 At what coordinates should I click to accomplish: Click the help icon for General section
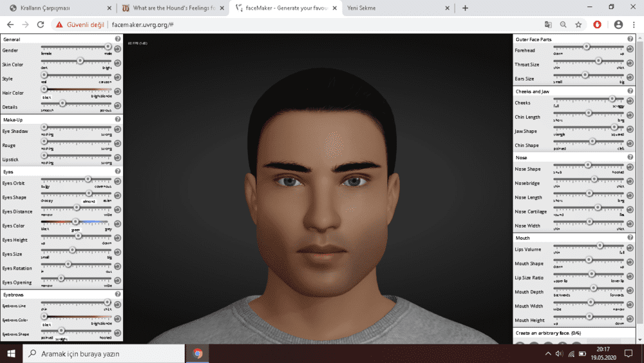coord(118,39)
